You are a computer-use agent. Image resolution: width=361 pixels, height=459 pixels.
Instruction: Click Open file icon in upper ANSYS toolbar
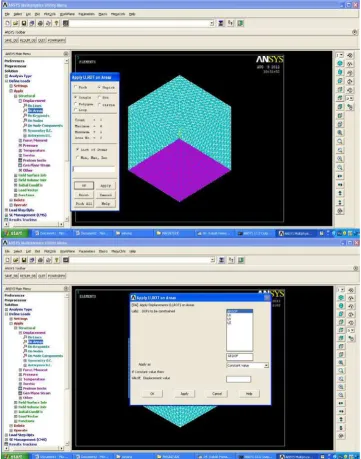click(x=16, y=23)
